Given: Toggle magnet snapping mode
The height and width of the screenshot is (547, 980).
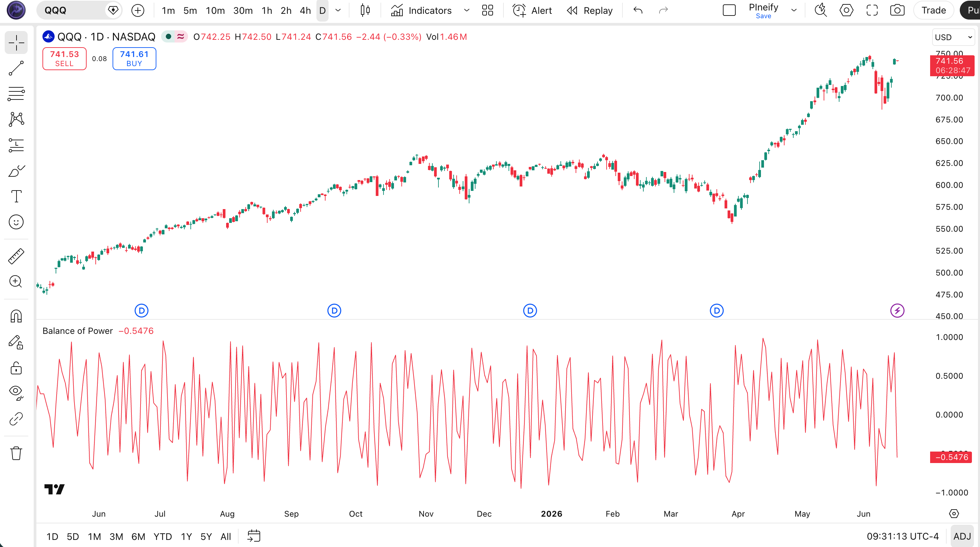Looking at the screenshot, I should click(x=16, y=316).
